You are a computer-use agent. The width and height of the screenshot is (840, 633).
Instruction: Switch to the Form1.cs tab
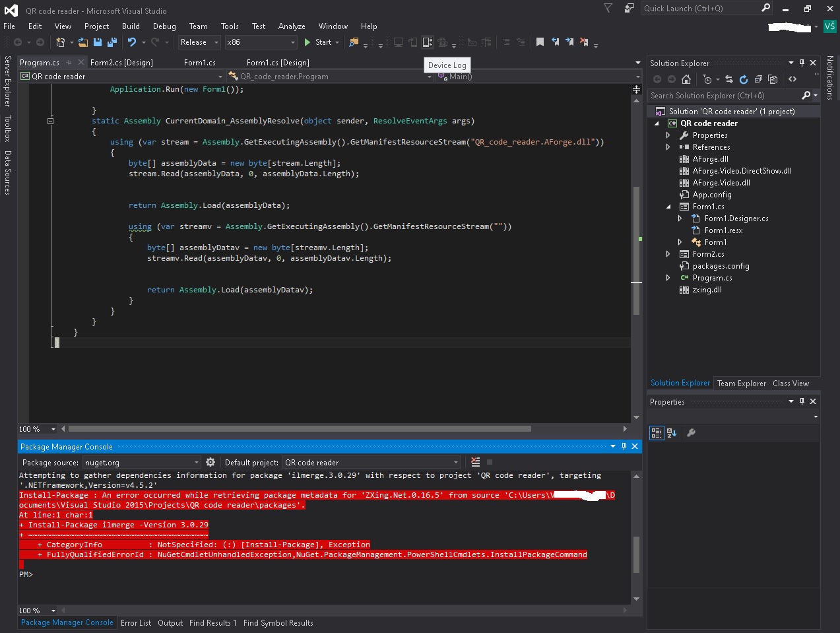[x=199, y=63]
